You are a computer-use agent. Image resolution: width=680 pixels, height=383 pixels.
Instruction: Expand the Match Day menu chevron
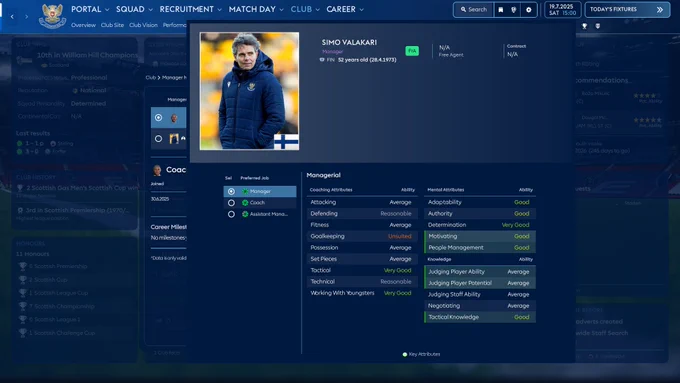(x=281, y=10)
